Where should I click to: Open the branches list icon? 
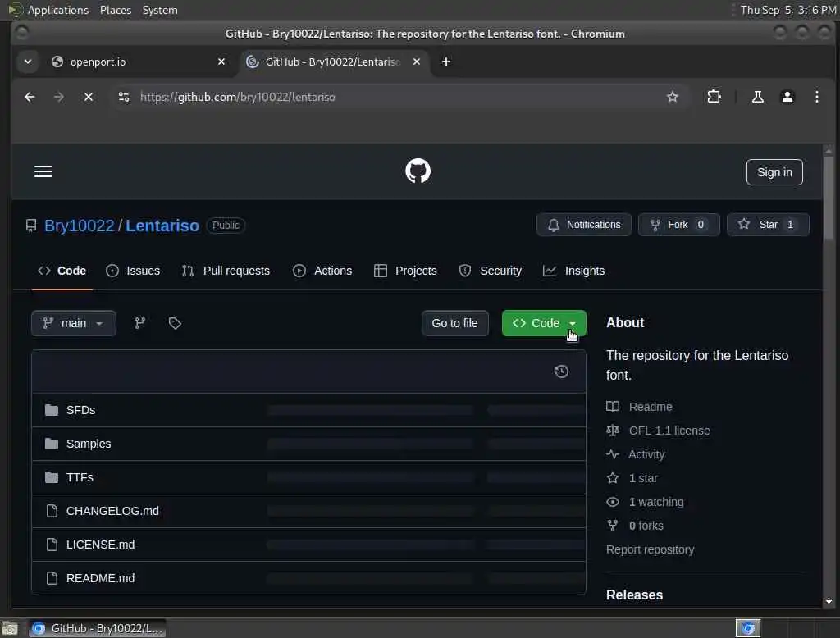pos(139,323)
